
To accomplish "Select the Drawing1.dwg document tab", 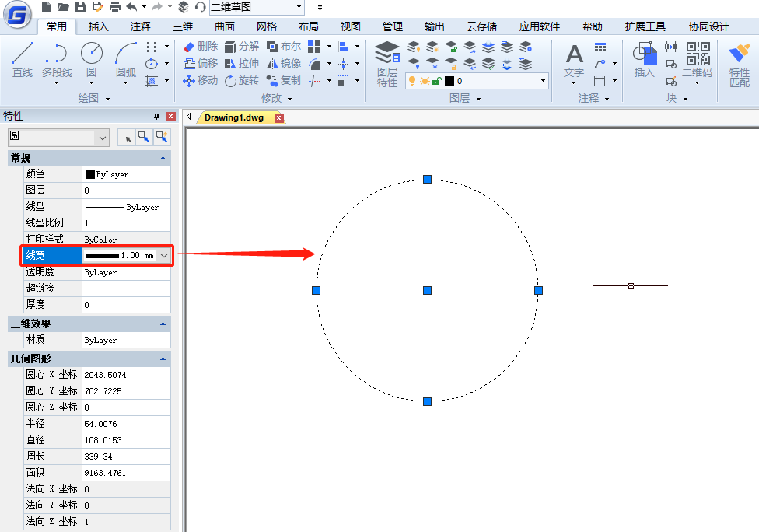I will [234, 117].
